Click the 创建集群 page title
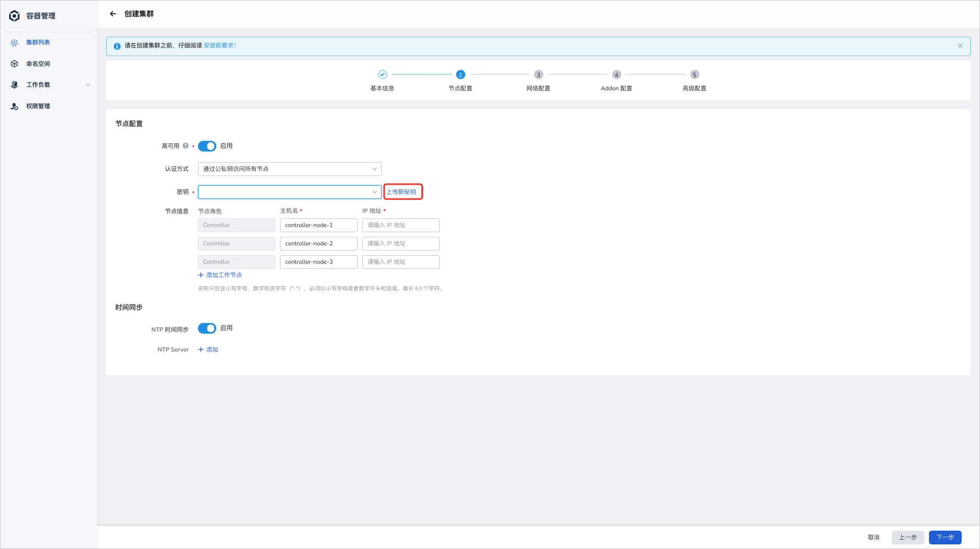 click(x=139, y=14)
